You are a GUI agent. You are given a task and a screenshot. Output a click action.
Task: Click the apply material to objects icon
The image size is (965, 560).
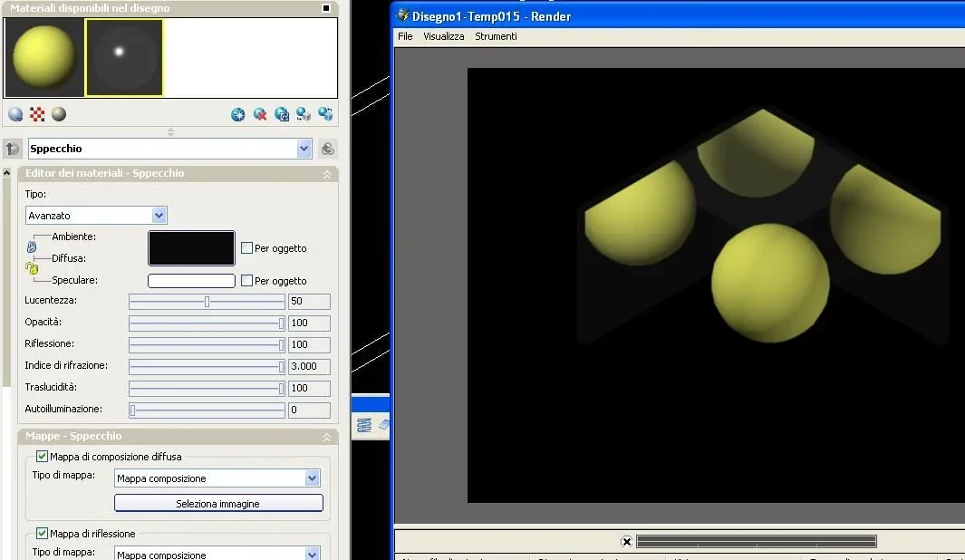coord(304,114)
